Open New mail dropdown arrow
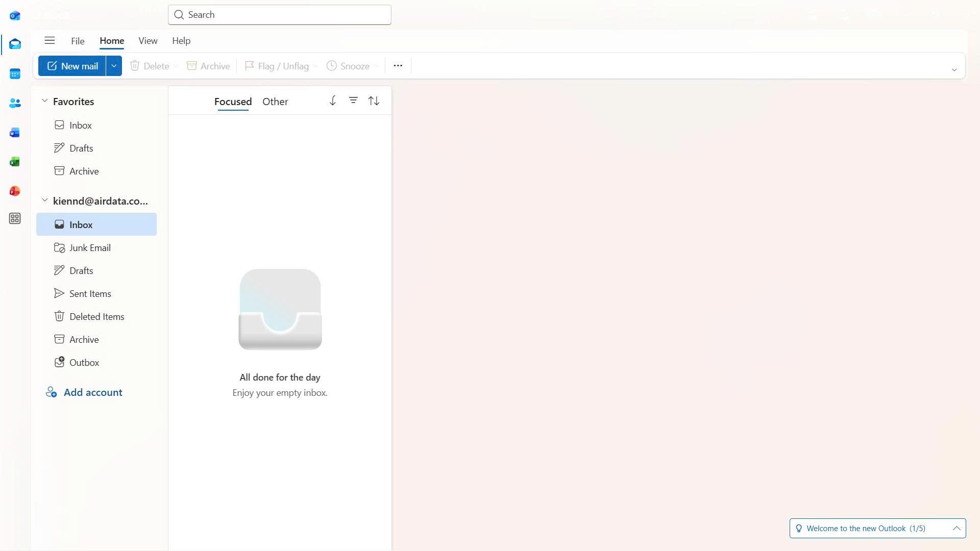Screen dimensions: 980x551 pyautogui.click(x=114, y=66)
